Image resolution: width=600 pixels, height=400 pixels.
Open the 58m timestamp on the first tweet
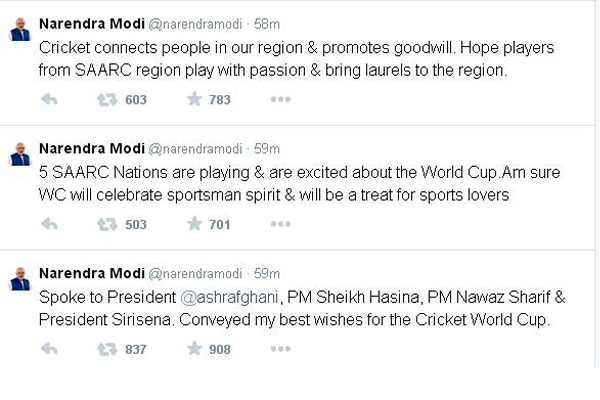(x=270, y=23)
